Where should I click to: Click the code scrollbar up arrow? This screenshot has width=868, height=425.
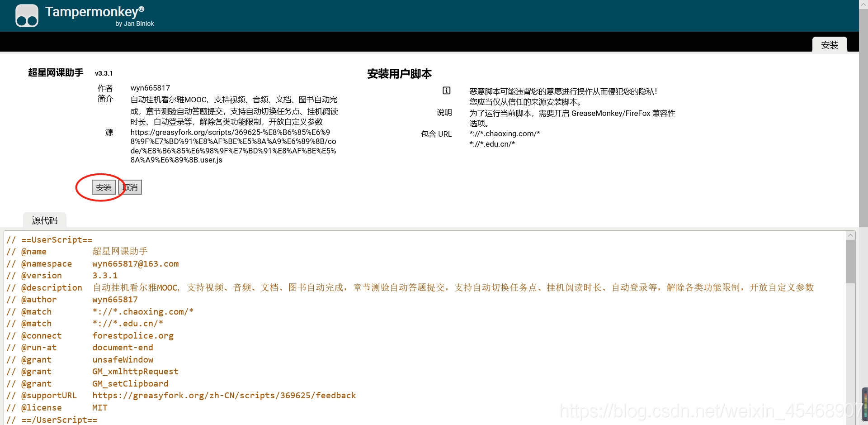coord(850,235)
